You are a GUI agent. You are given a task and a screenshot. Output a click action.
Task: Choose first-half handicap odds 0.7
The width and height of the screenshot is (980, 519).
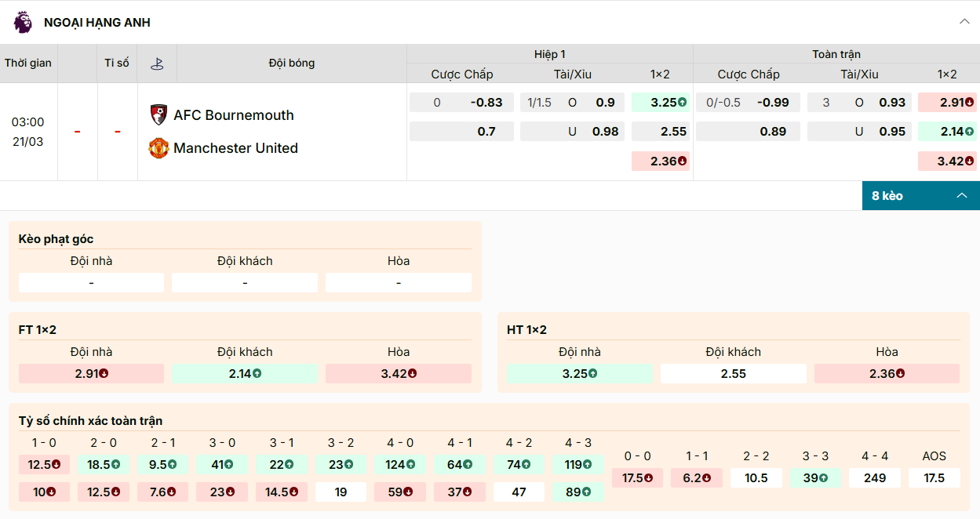[x=486, y=132]
